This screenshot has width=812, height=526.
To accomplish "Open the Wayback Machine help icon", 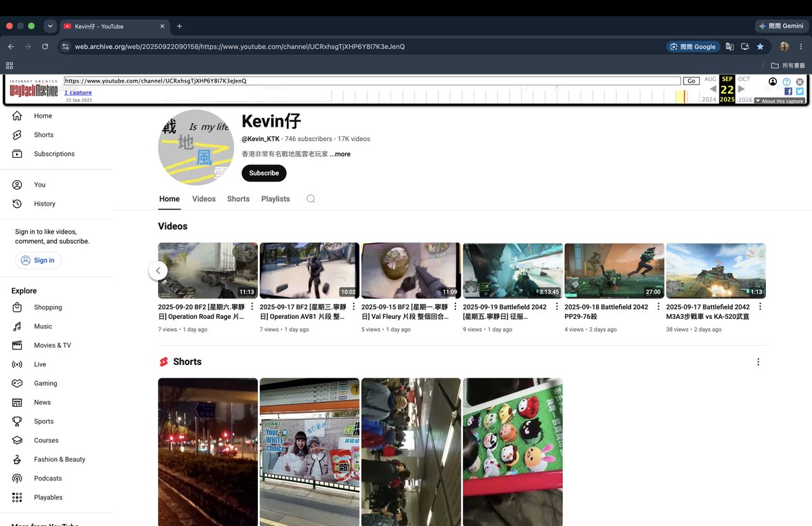I will coord(786,81).
